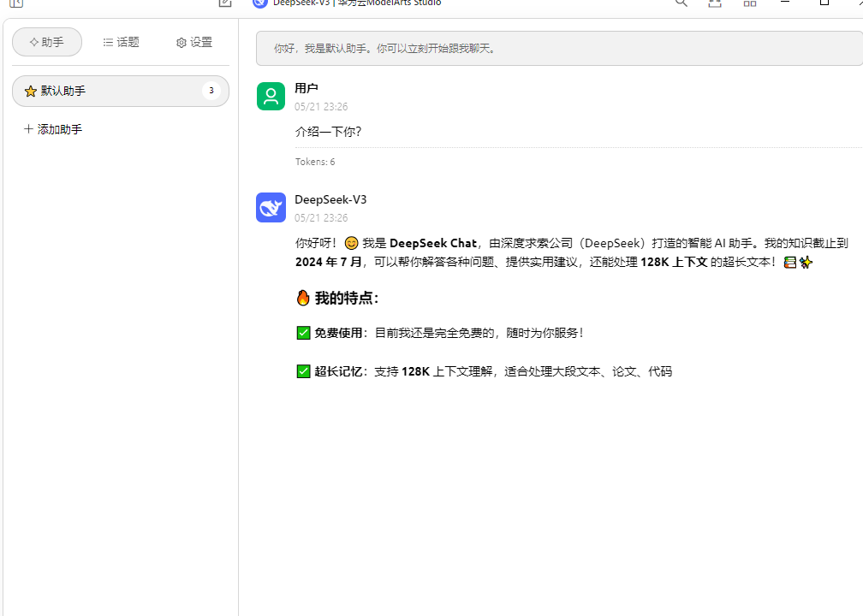Click the bold 128K 上下文 text
This screenshot has height=616, width=863.
pyautogui.click(x=674, y=262)
